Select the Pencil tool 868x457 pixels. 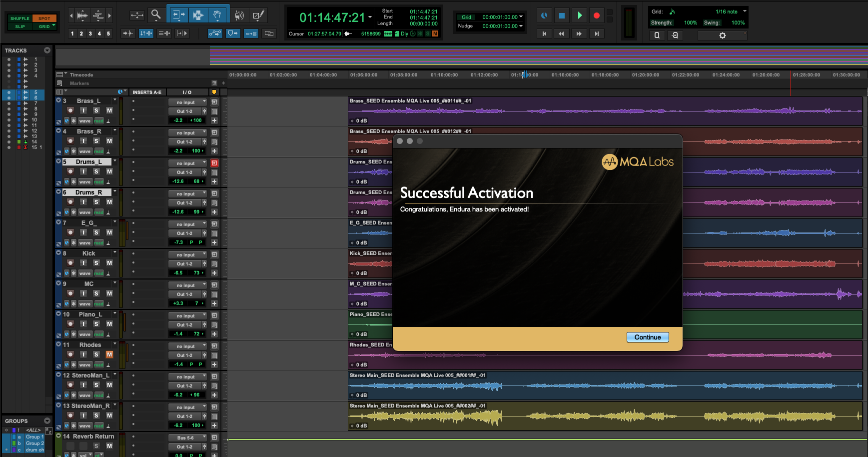click(x=259, y=15)
